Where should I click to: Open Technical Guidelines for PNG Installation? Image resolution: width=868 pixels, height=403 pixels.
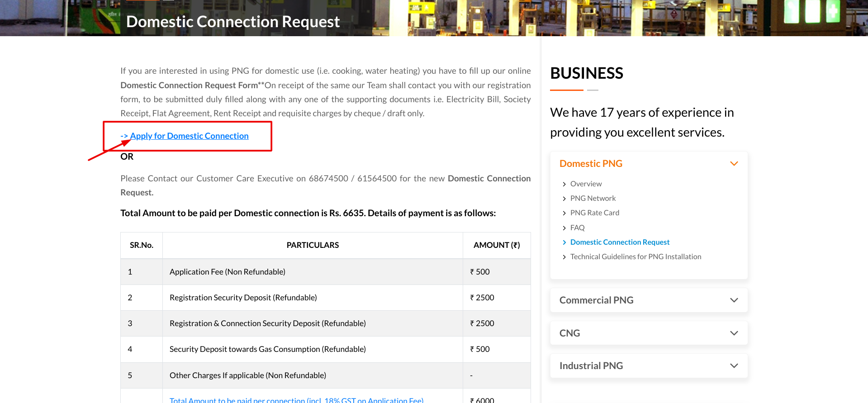636,257
